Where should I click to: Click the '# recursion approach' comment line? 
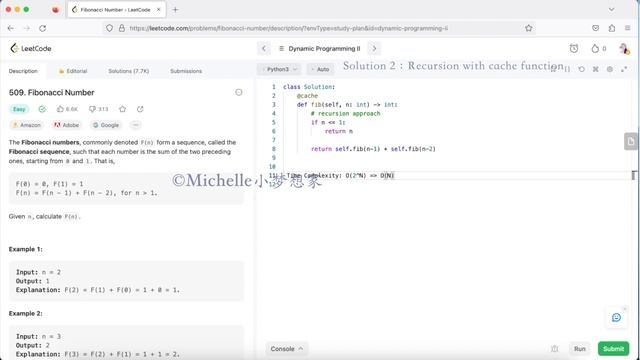(x=345, y=113)
